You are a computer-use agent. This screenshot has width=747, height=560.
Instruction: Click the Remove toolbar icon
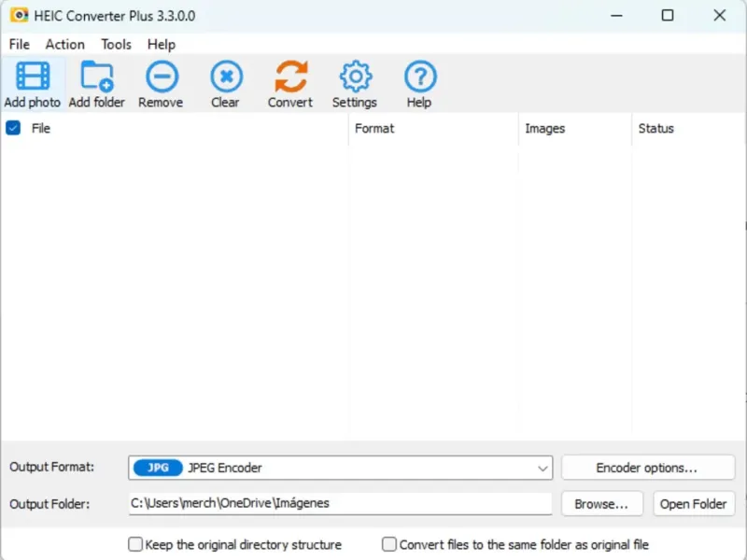[x=162, y=77]
